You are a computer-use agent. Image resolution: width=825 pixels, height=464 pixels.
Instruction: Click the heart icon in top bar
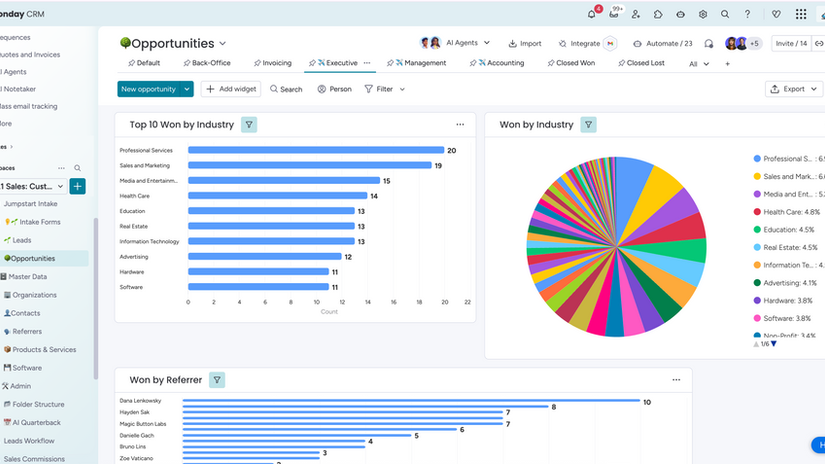click(x=776, y=14)
